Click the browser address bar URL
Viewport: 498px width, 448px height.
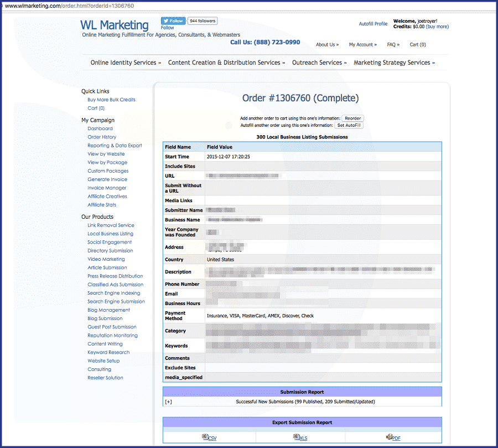pos(69,6)
